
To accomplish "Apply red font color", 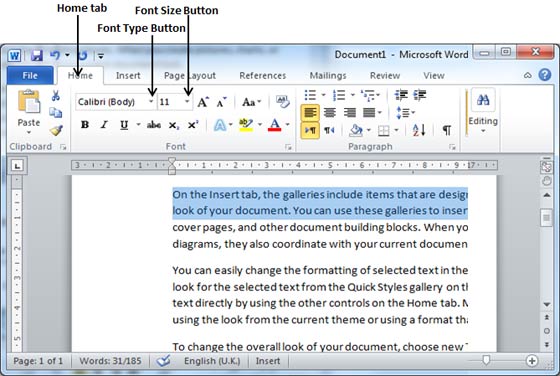I will (x=274, y=125).
